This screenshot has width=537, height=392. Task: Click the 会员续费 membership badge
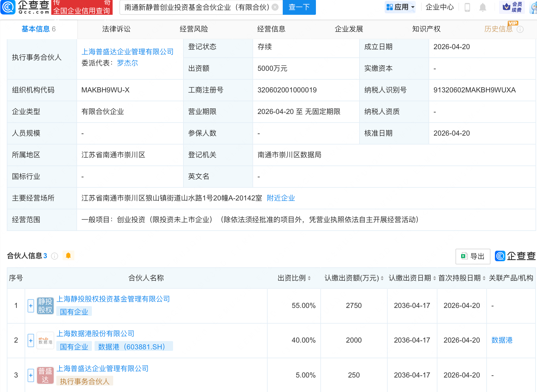tap(513, 7)
